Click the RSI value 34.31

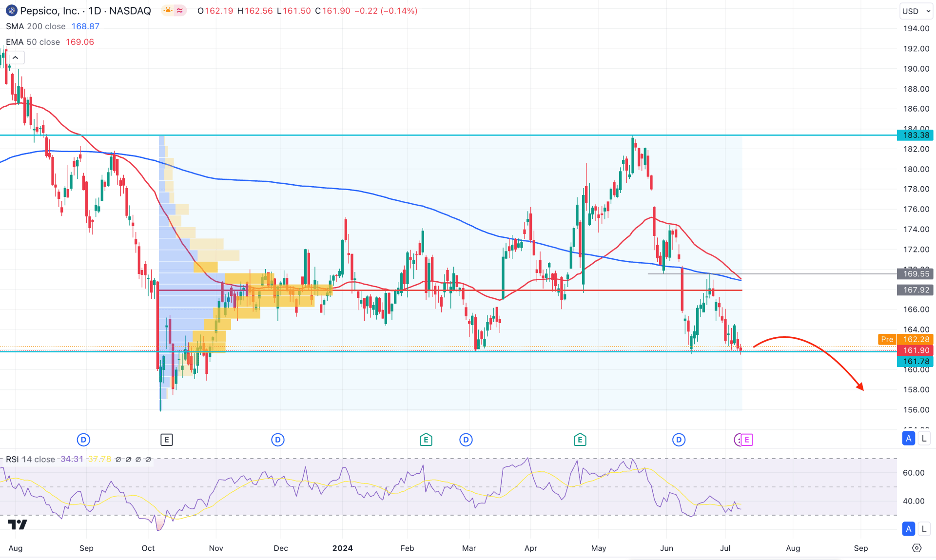pos(72,459)
